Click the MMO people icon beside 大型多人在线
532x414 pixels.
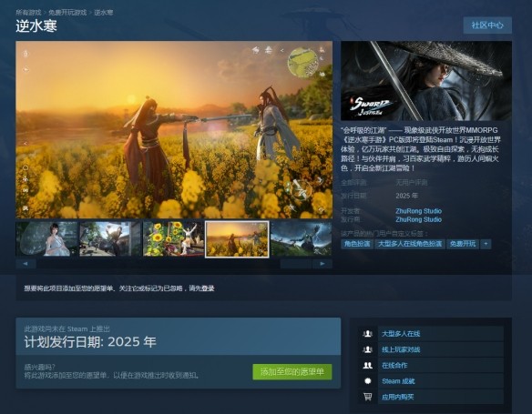click(367, 334)
